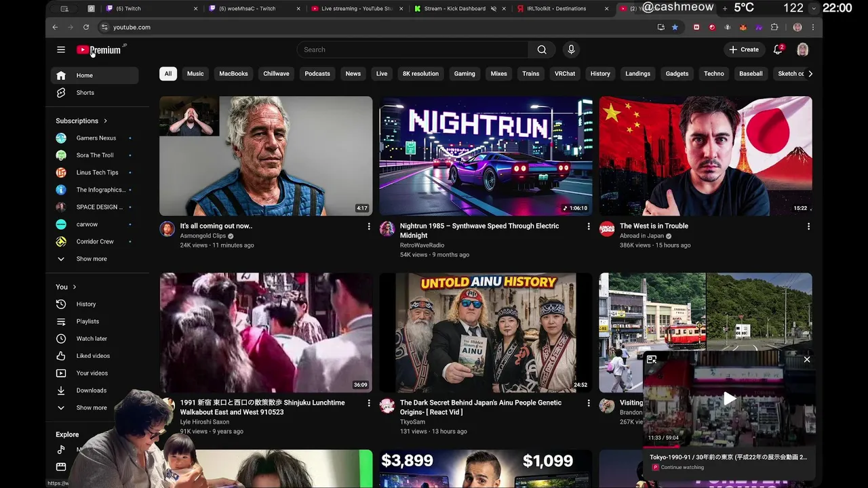Select the 8K resolution filter chip
This screenshot has width=868, height=488.
[x=420, y=73]
